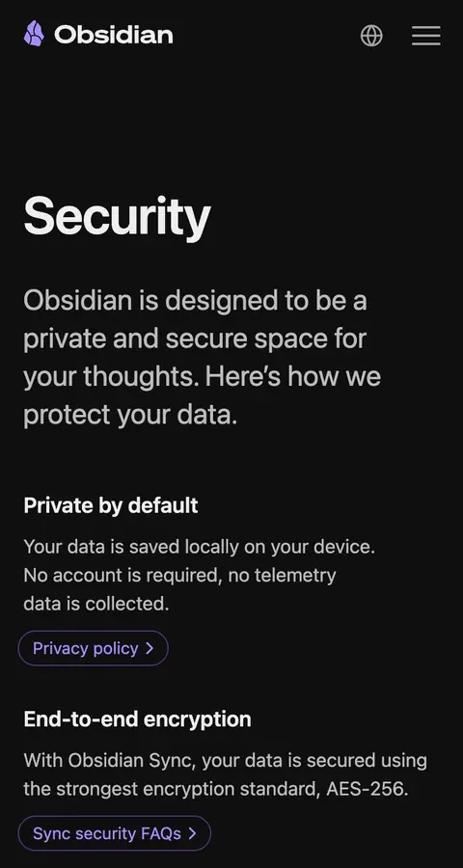Click the "protect your data." intro line

[x=131, y=415]
